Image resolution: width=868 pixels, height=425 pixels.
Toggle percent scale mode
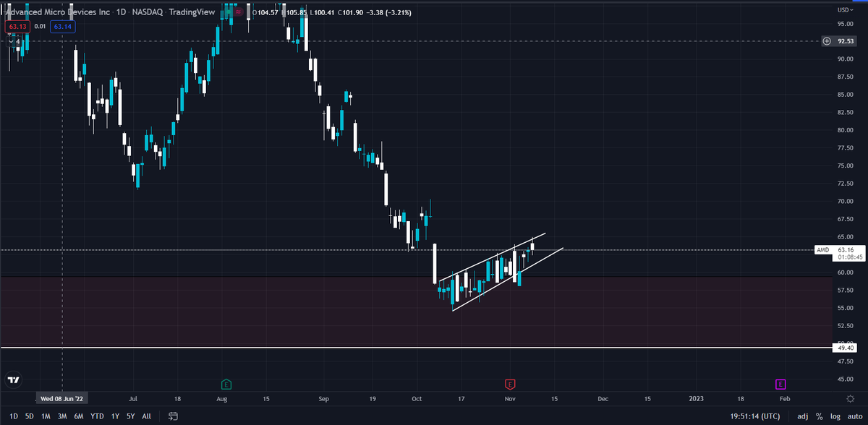tap(820, 416)
